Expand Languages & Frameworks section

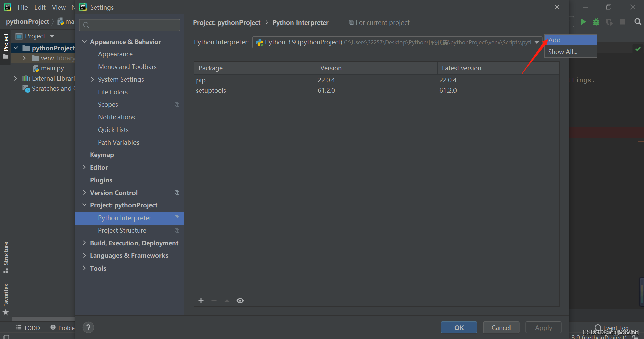click(84, 255)
